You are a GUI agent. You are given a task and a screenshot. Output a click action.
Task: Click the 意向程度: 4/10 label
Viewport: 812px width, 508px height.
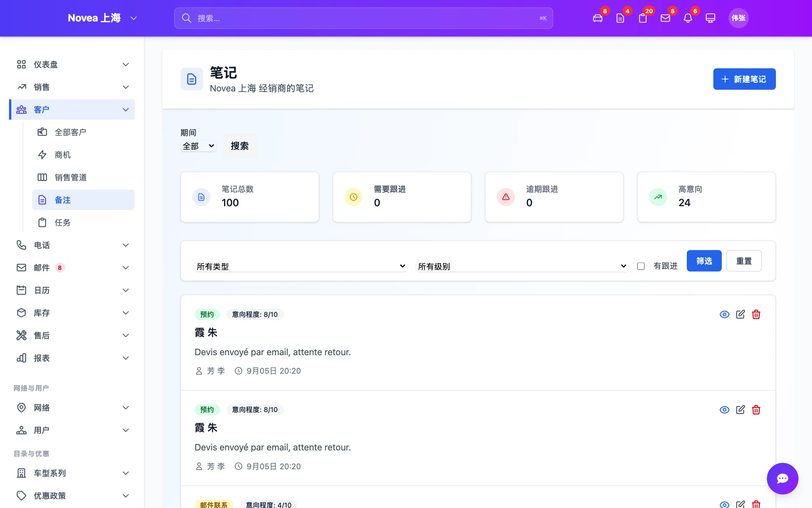[x=268, y=504]
